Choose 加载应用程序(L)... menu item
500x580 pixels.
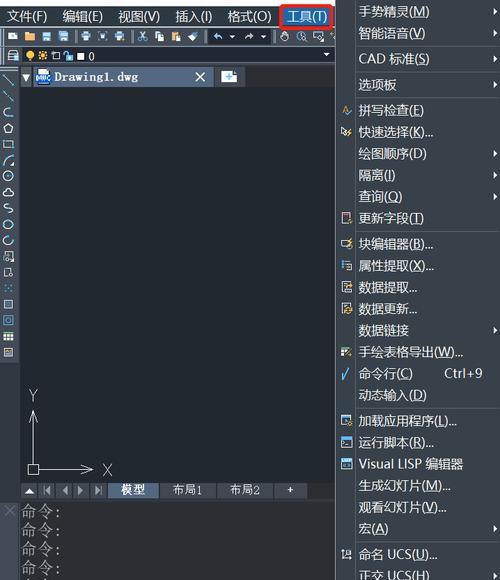point(419,421)
